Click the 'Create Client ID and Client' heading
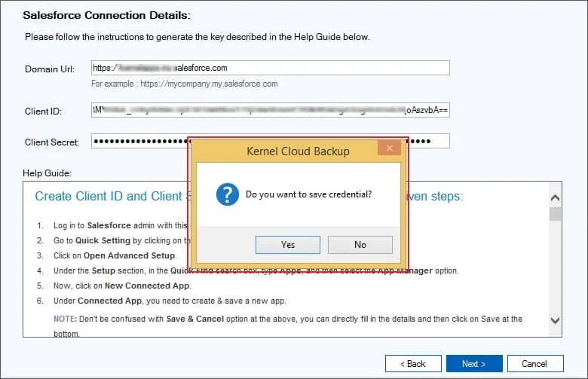 click(x=109, y=196)
